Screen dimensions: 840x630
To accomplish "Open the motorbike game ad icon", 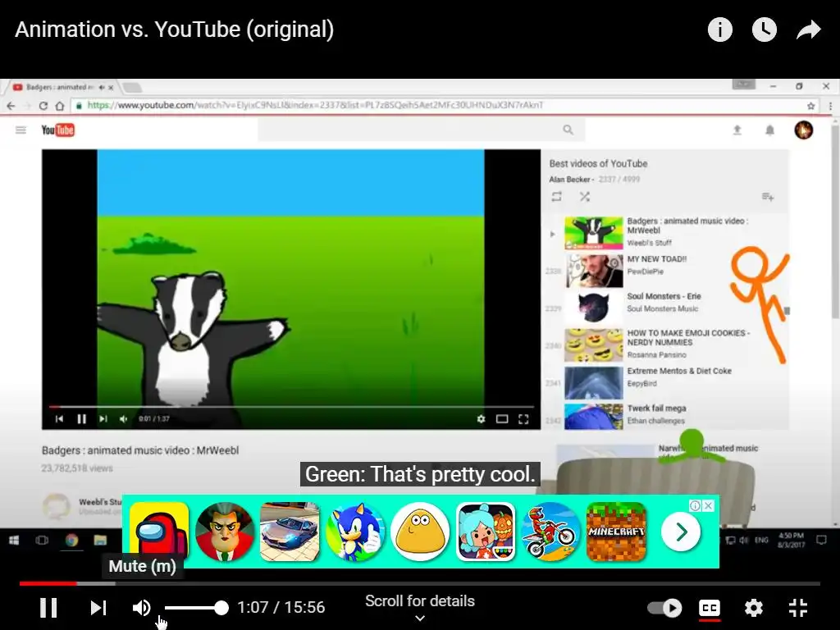I will tap(551, 532).
